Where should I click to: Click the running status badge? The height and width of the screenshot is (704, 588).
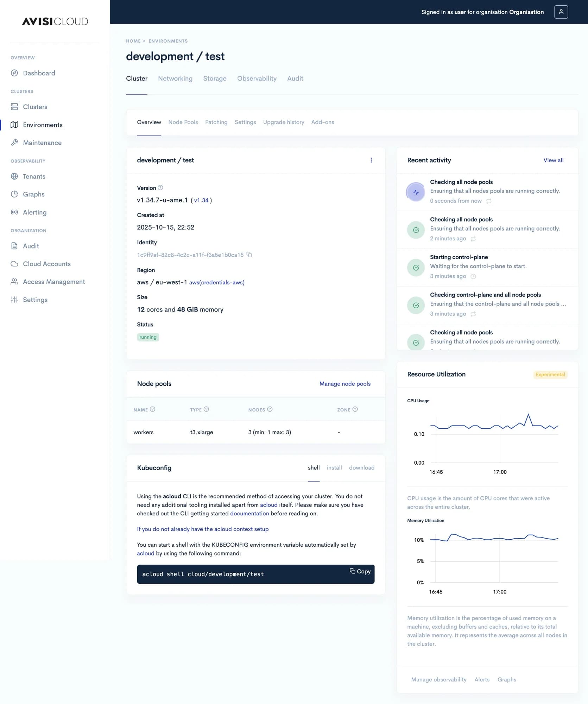(148, 337)
